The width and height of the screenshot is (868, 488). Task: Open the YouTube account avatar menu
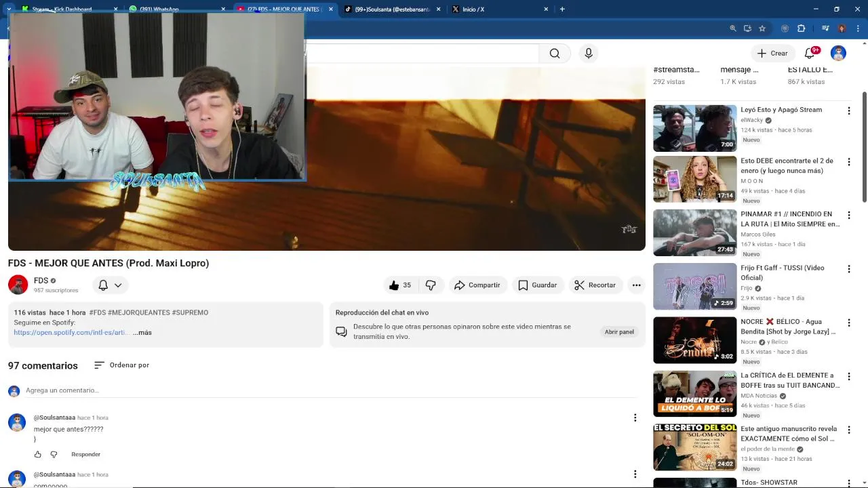click(x=838, y=54)
